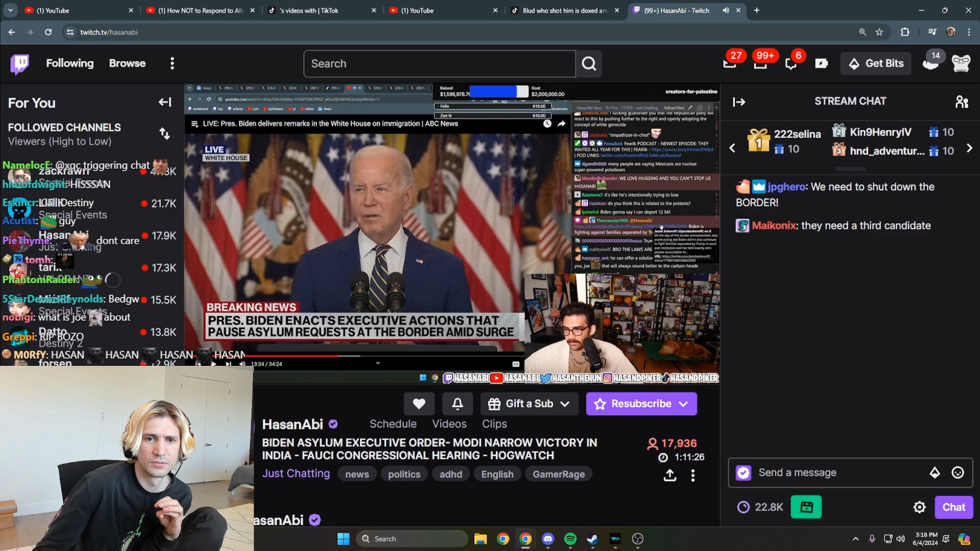This screenshot has height=551, width=980.
Task: Show hidden system tray icons
Action: pyautogui.click(x=855, y=539)
